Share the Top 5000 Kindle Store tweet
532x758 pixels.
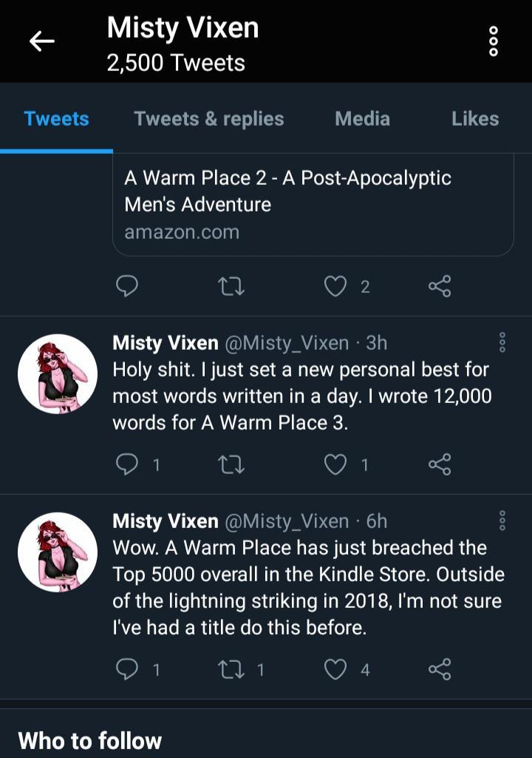click(441, 669)
